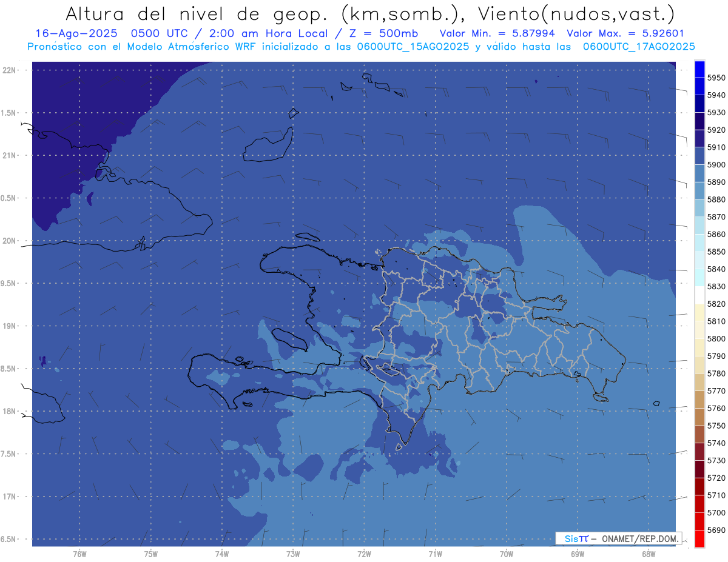The width and height of the screenshot is (728, 562).
Task: Click the '6.5N' latitude label
Action: 8,539
